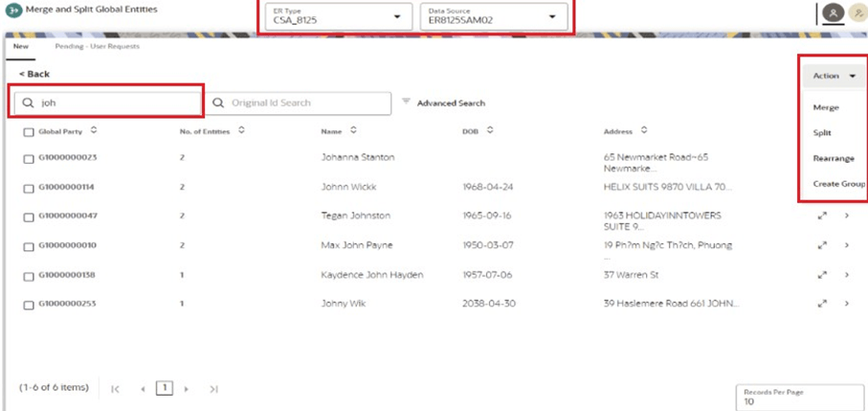
Task: Go to previous page arrow
Action: [x=143, y=389]
